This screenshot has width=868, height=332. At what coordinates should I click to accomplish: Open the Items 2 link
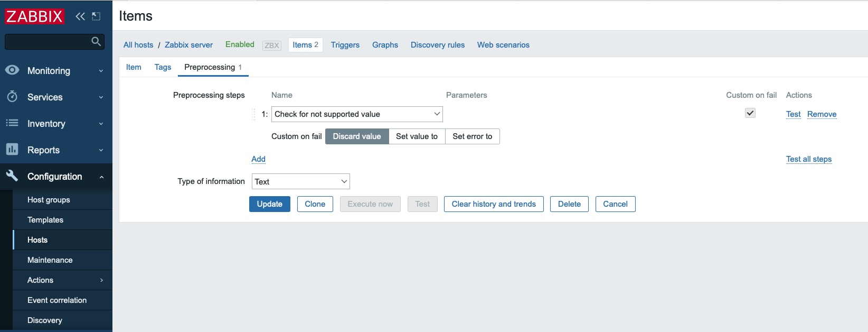point(306,45)
